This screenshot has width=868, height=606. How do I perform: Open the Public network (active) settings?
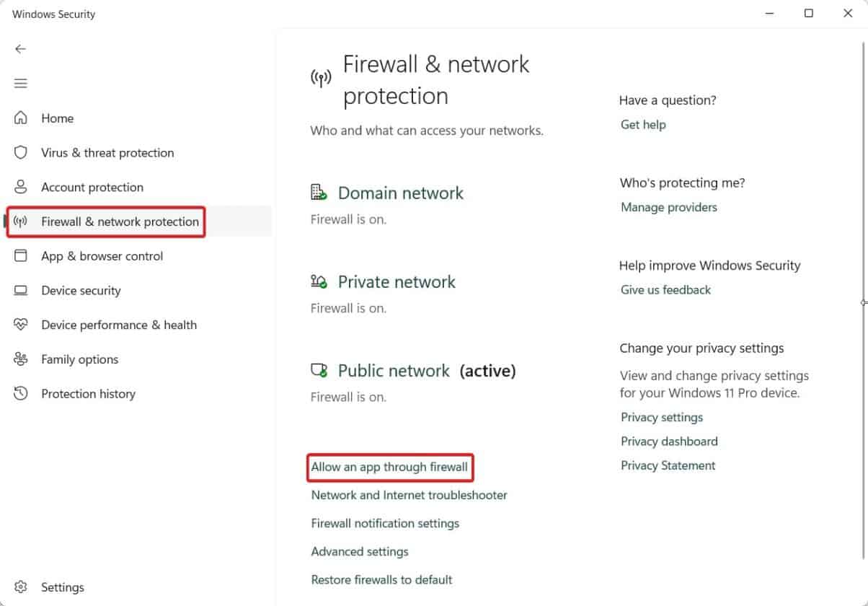pos(394,371)
